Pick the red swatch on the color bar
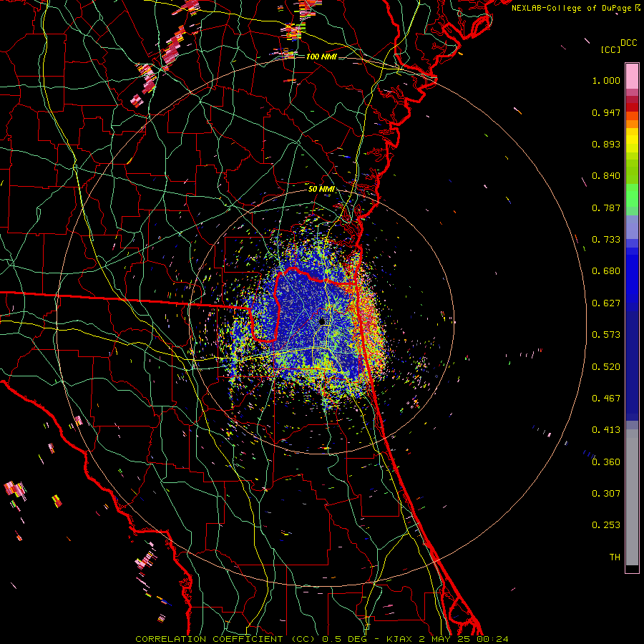The height and width of the screenshot is (644, 644). pos(632,107)
